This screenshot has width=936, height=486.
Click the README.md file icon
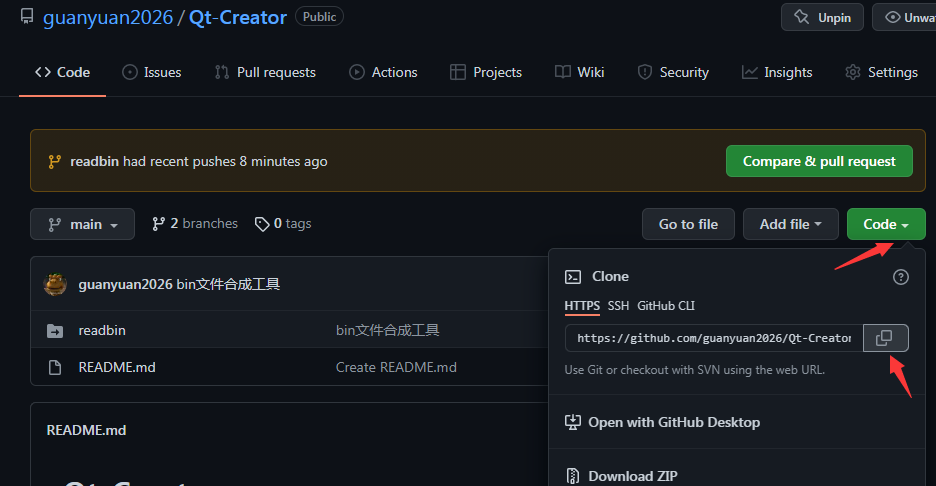coord(55,367)
